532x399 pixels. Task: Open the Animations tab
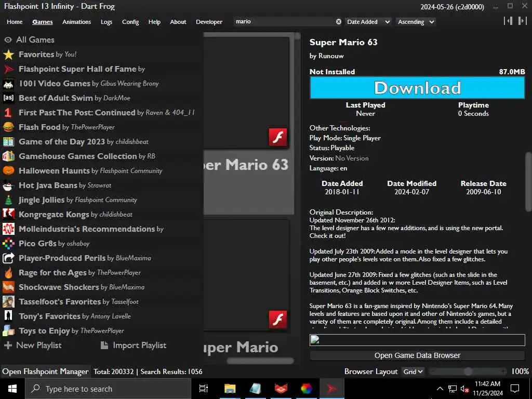(x=77, y=22)
